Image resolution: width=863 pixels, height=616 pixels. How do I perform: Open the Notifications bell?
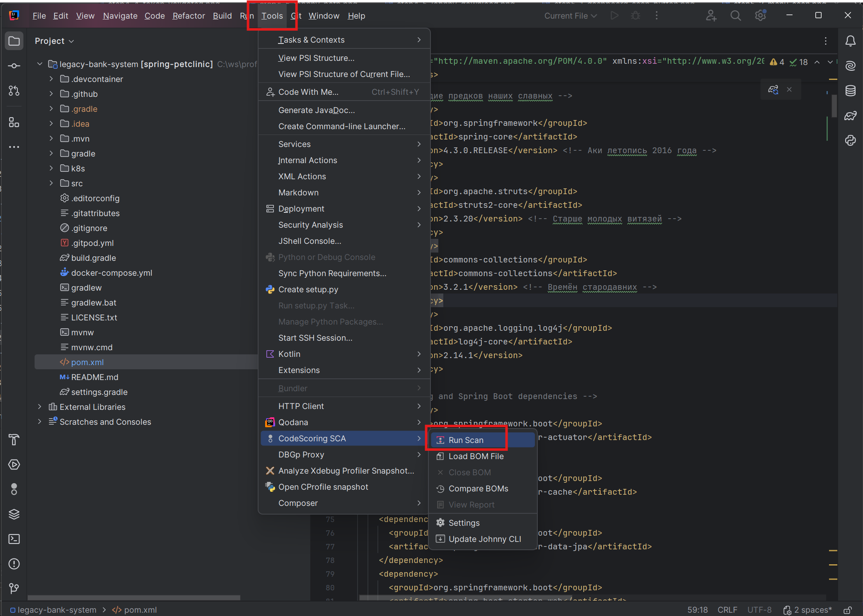coord(850,41)
